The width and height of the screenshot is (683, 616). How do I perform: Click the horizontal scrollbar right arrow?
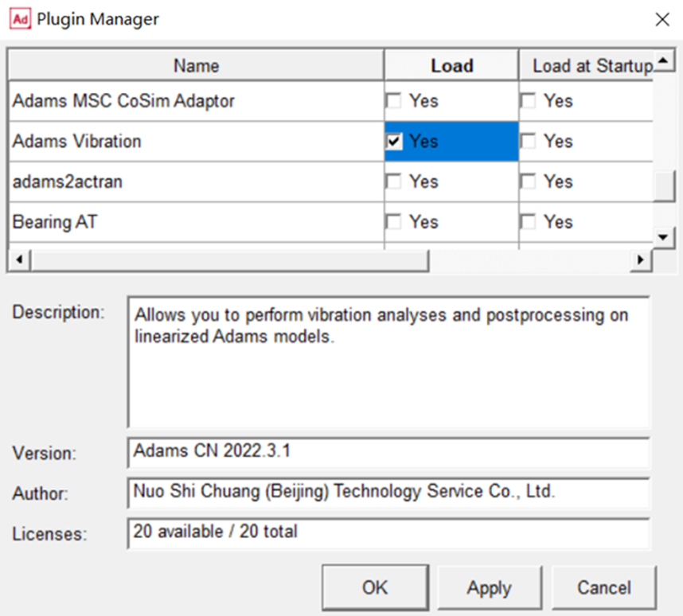click(x=641, y=260)
